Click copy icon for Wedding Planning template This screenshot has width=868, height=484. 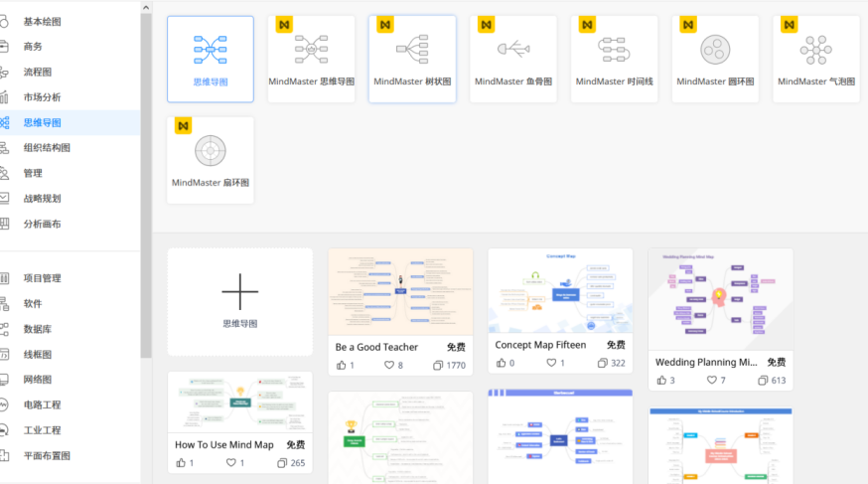tap(763, 381)
